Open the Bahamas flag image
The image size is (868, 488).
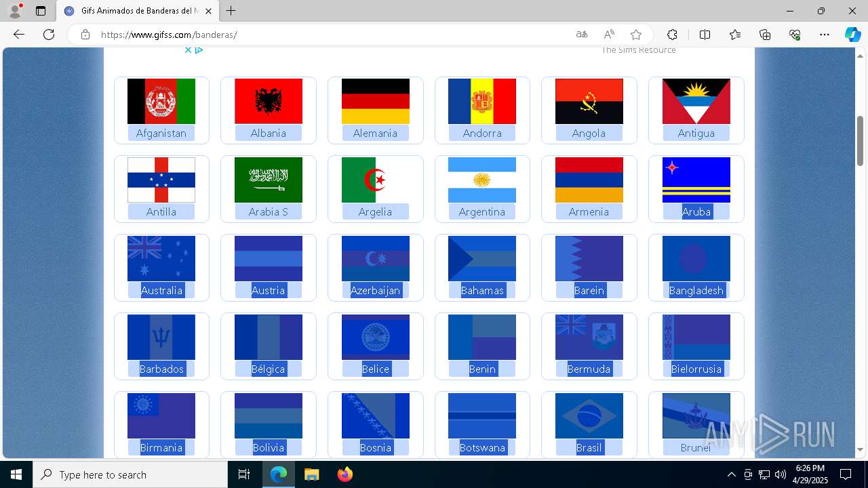click(482, 258)
